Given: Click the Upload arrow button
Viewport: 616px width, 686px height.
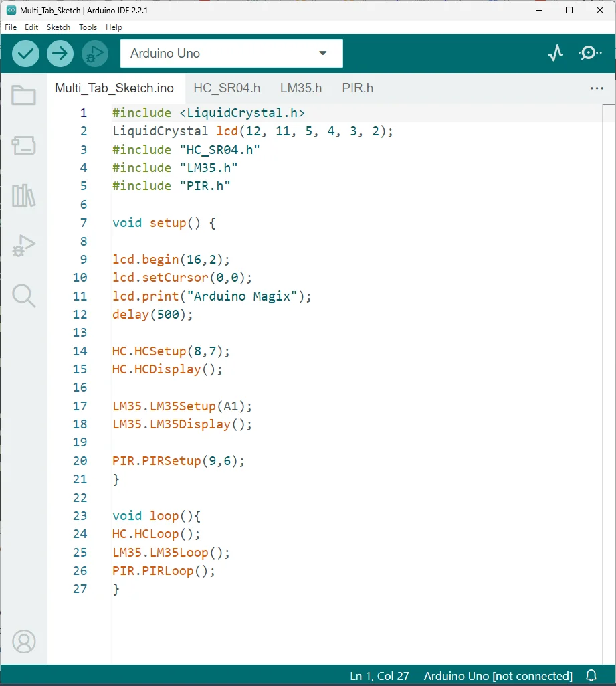Looking at the screenshot, I should [x=60, y=54].
